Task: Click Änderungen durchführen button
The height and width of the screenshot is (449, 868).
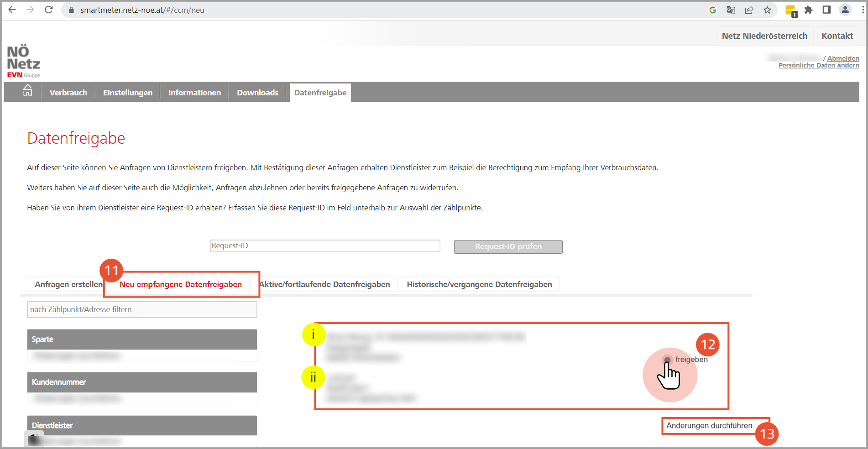Action: (709, 426)
